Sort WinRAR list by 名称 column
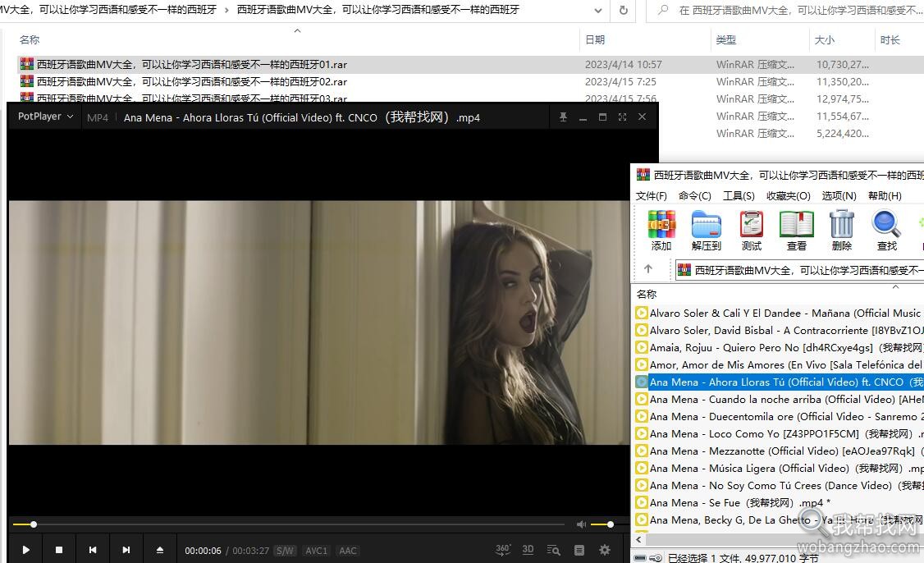Screen dimensions: 924x563 647,294
